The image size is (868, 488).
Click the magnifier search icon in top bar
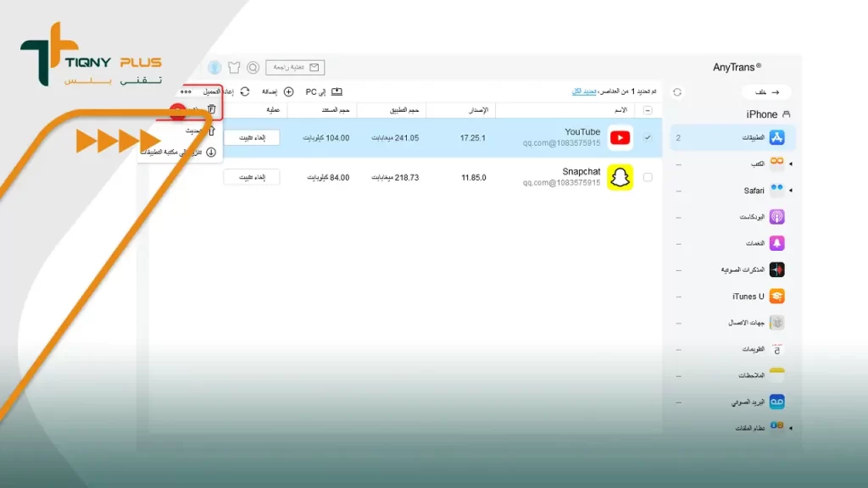point(253,68)
